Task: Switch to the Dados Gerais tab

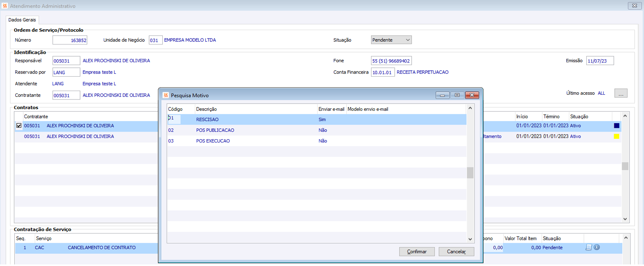Action: [22, 20]
